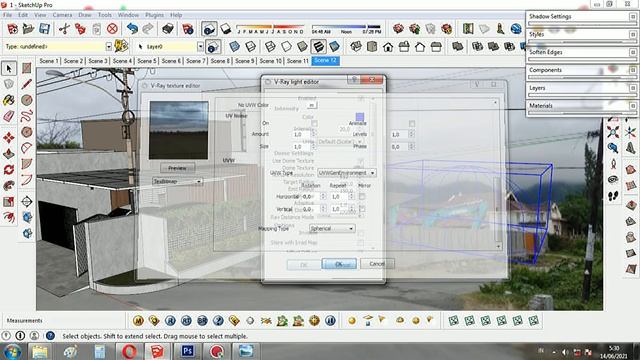Open the Window menu
Viewport: 640px width, 360px height.
(128, 15)
